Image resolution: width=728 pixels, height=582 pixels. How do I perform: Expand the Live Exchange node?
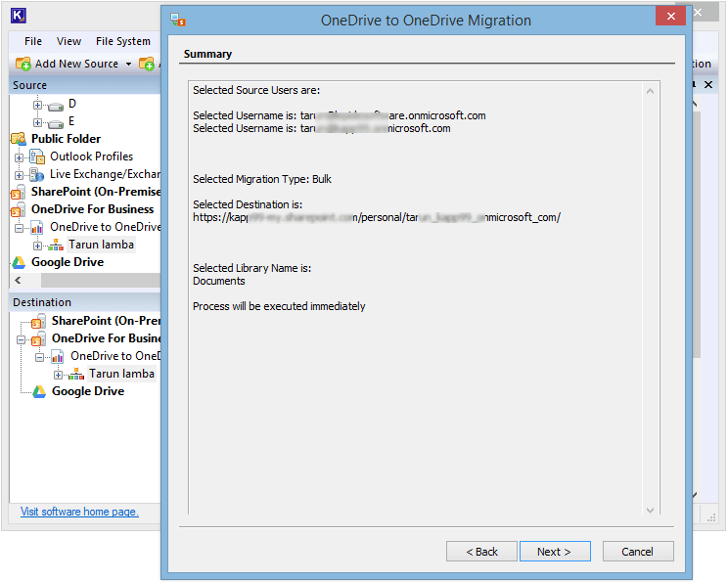pos(19,175)
